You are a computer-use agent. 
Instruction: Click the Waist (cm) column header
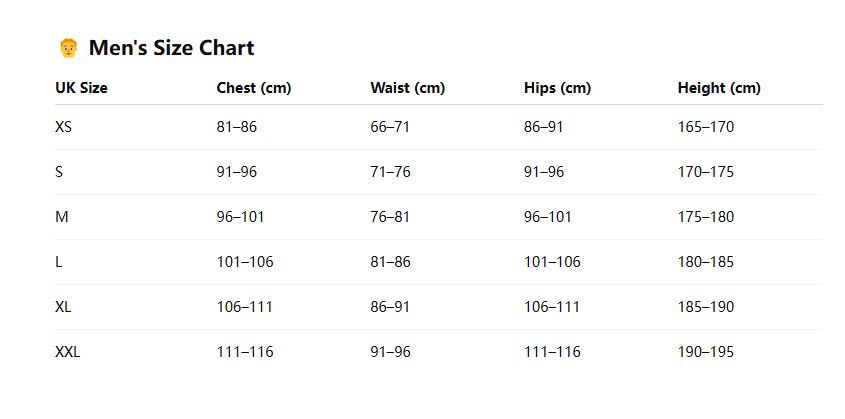pyautogui.click(x=407, y=88)
